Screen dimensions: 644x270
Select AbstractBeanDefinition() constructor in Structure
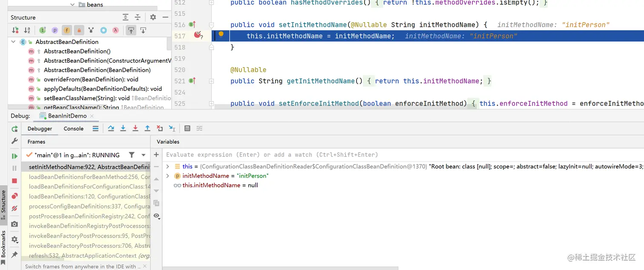[77, 51]
